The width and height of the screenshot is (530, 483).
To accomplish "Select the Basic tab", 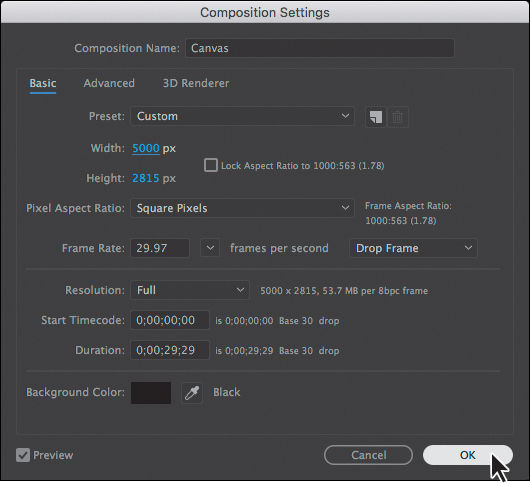I will 43,83.
